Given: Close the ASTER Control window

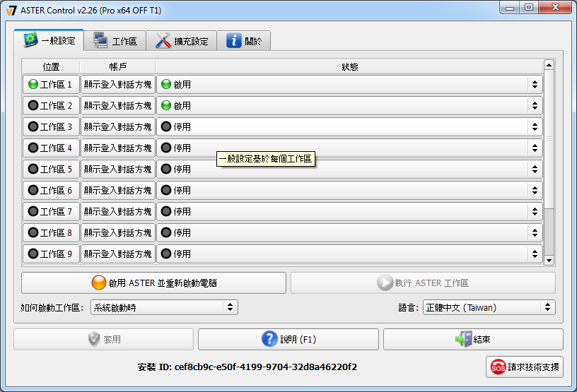Looking at the screenshot, I should click(556, 8).
